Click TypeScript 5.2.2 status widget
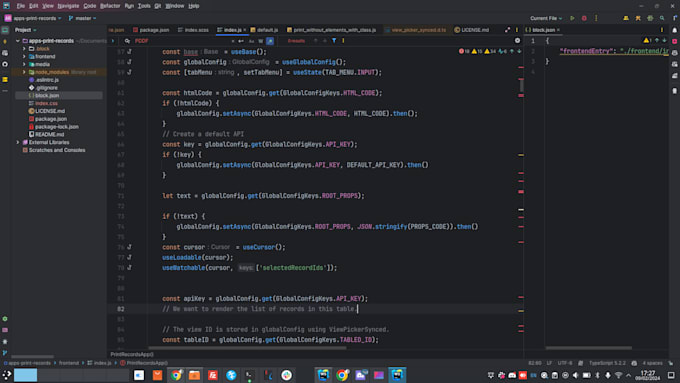The image size is (680, 383). (x=607, y=363)
